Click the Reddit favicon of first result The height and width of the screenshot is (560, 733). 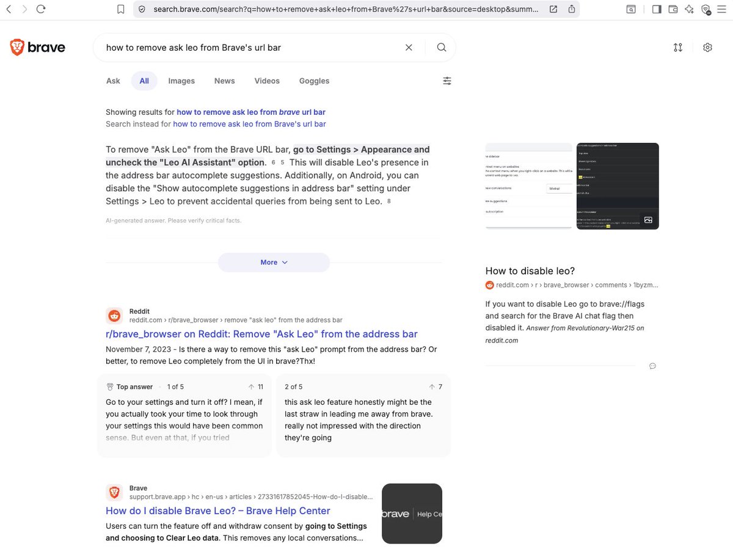(x=114, y=316)
